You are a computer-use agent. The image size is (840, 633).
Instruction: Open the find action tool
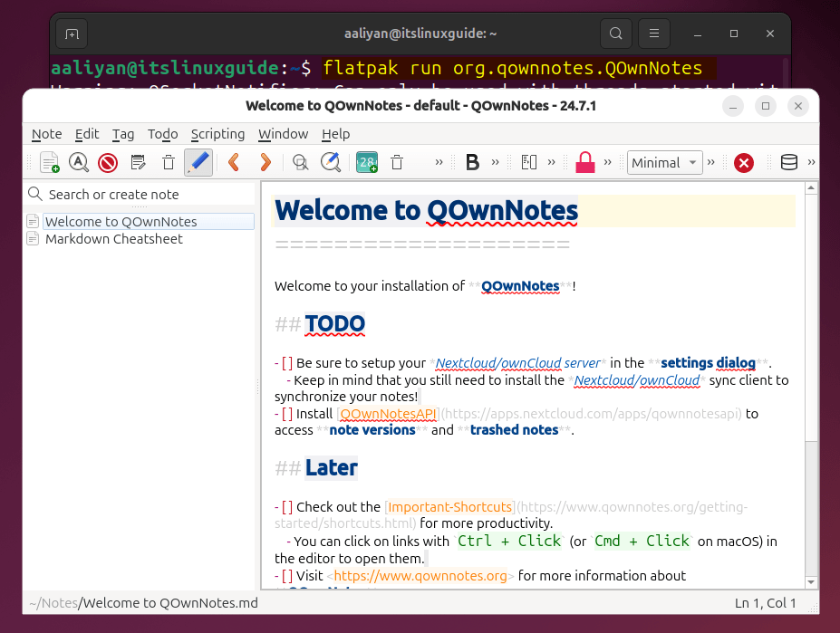coord(78,162)
